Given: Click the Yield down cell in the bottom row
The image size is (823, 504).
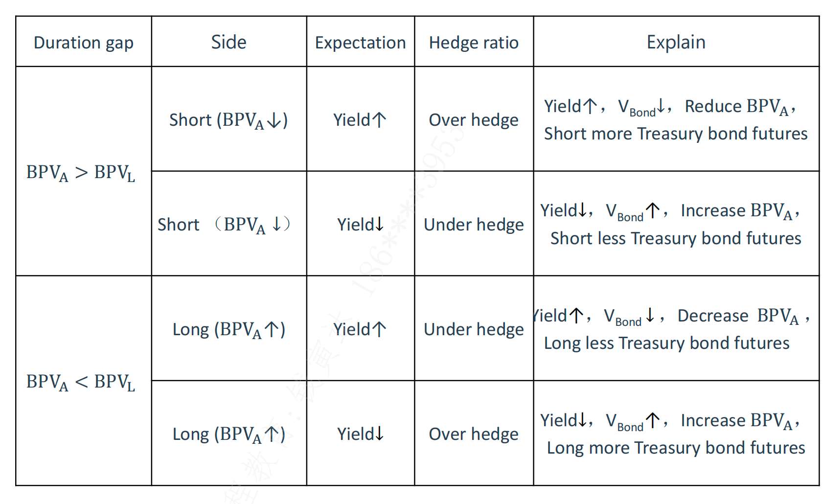Looking at the screenshot, I should click(x=360, y=434).
